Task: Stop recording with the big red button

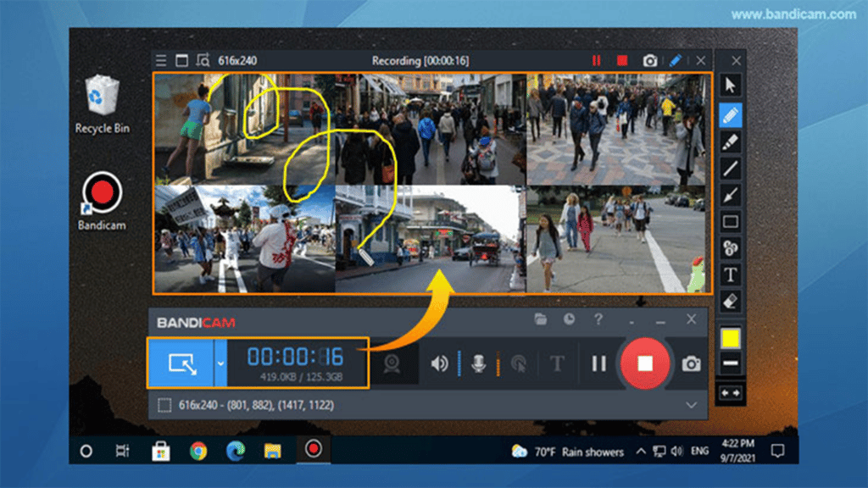Action: tap(645, 363)
